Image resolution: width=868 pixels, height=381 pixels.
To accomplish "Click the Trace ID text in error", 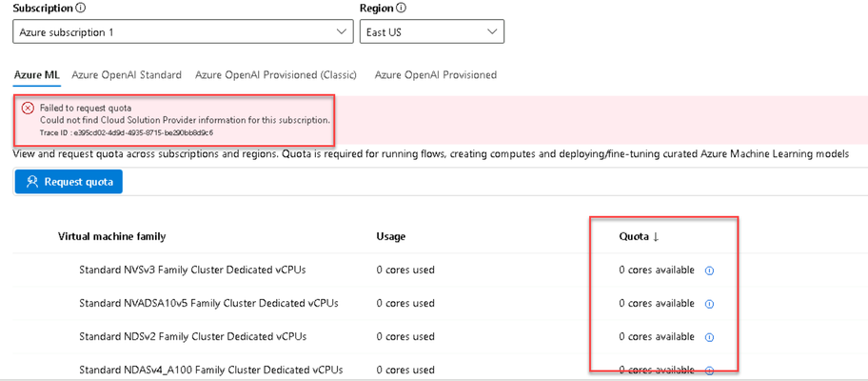I will tap(127, 133).
